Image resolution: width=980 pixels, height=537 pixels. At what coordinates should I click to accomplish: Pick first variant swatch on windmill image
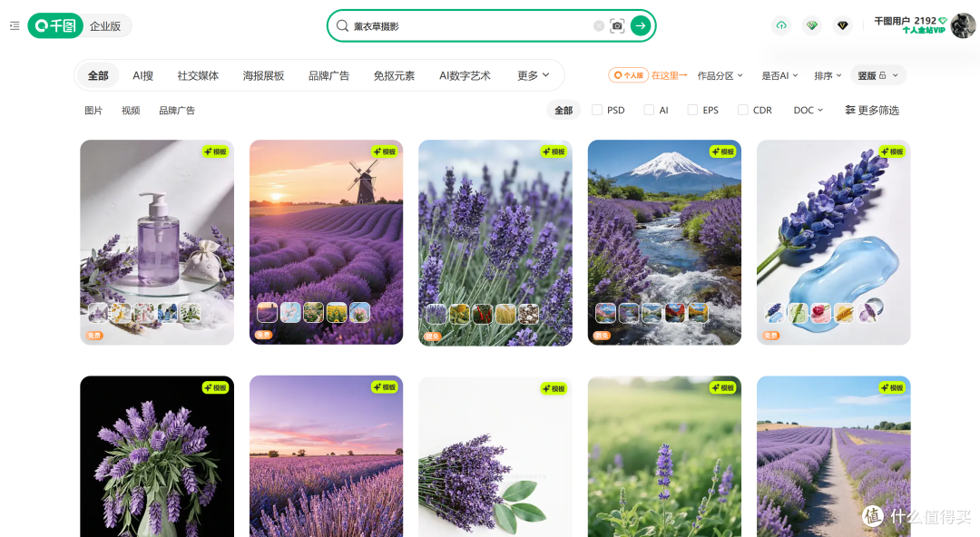click(267, 312)
